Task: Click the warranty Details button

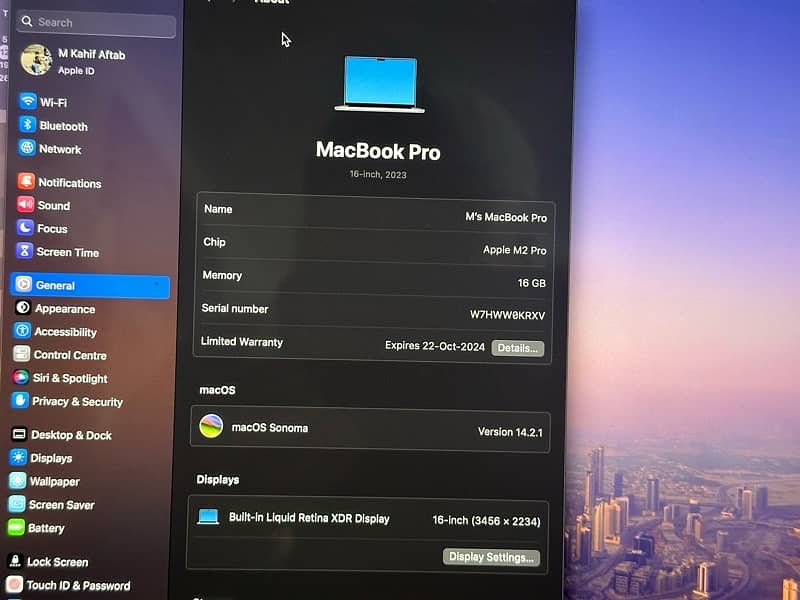Action: point(518,348)
